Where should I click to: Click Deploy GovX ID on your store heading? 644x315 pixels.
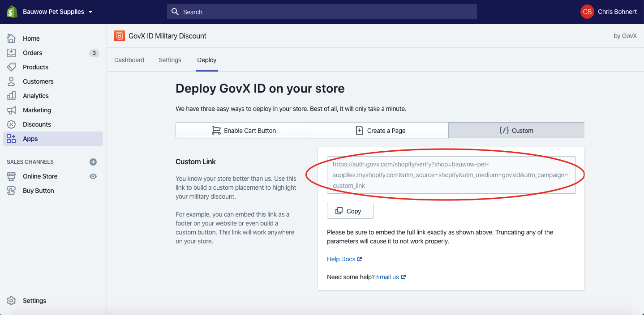[x=260, y=88]
